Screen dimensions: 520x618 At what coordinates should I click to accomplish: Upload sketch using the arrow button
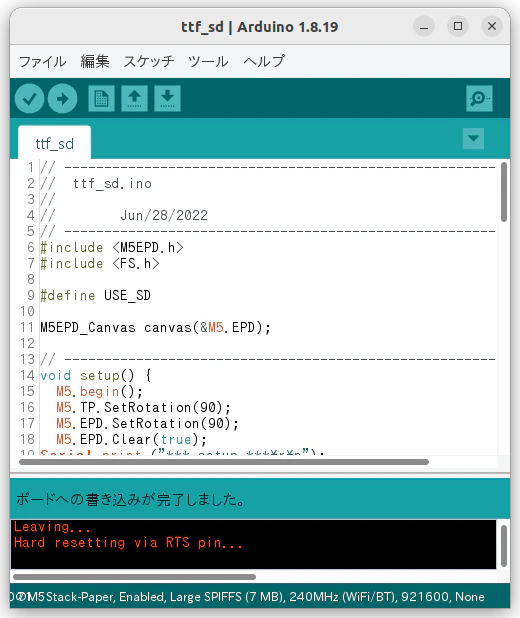[x=62, y=99]
